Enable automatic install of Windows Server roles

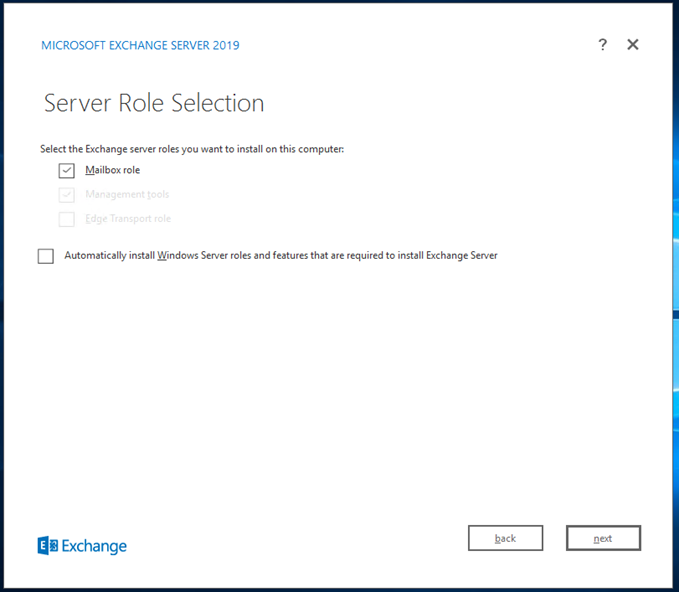pos(46,256)
